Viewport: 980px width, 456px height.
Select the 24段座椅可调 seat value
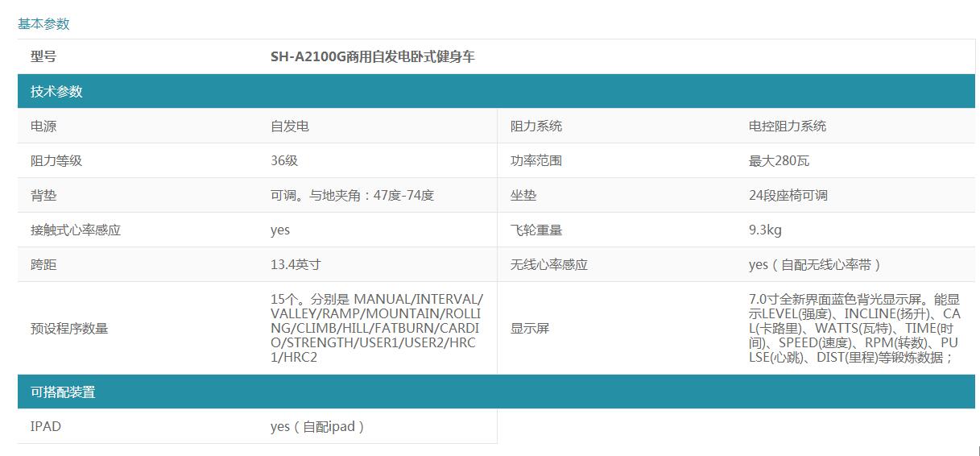(x=788, y=195)
